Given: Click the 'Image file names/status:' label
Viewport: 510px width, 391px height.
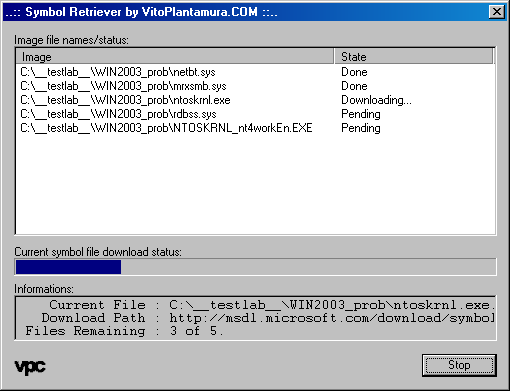Looking at the screenshot, I should click(x=71, y=40).
